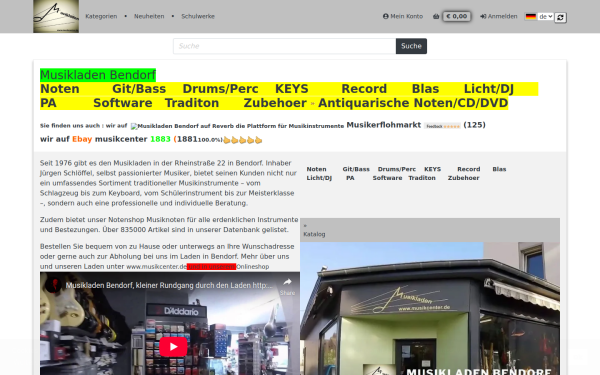Viewport: 600px width, 375px height.
Task: Open Software in the yellow bar
Action: coord(122,103)
